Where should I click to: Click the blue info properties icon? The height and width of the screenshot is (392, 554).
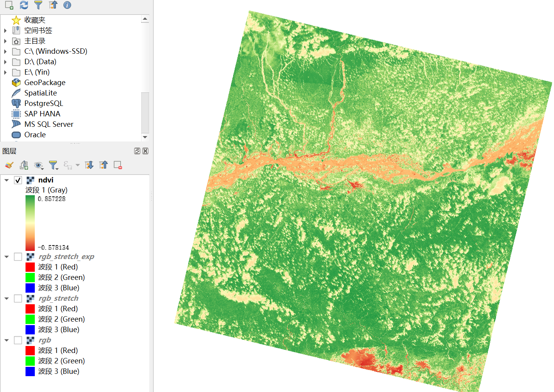tap(67, 5)
